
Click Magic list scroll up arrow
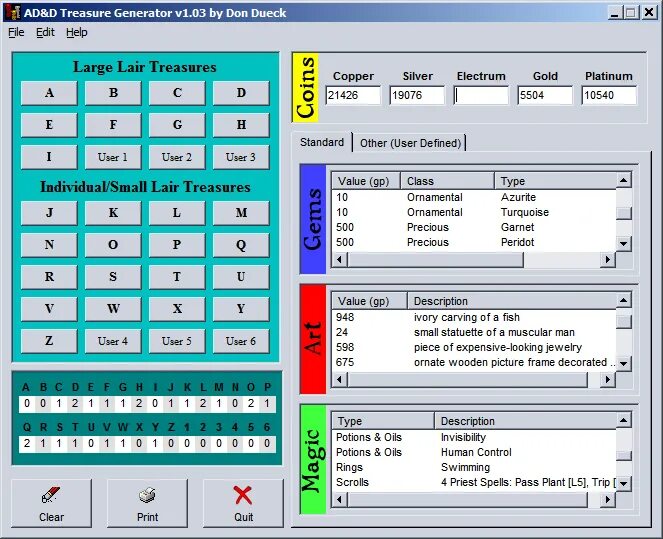pyautogui.click(x=624, y=420)
